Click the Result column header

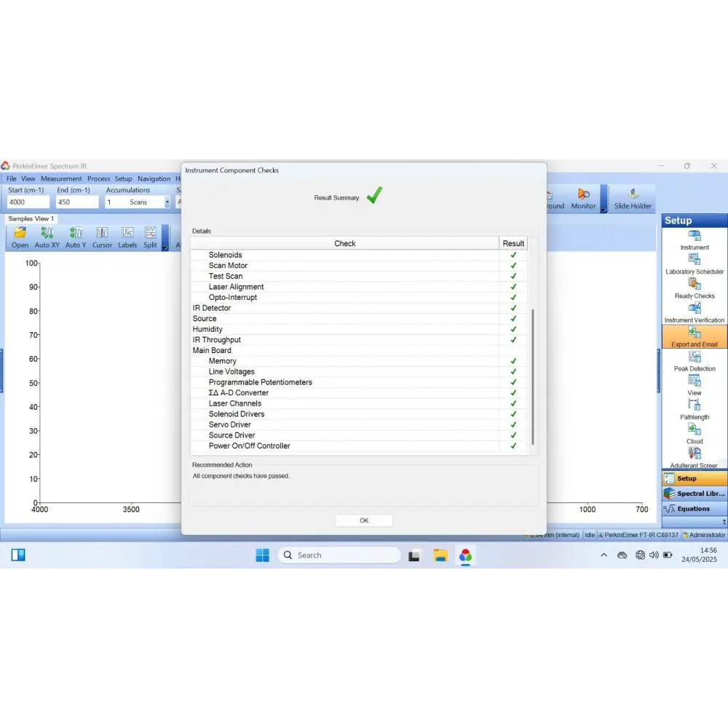513,243
